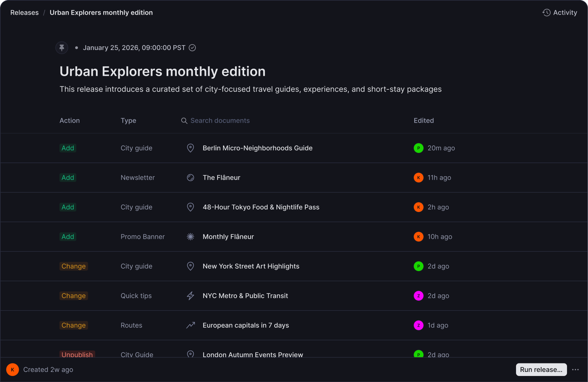
Task: Click the Activity history clock icon
Action: [x=546, y=13]
